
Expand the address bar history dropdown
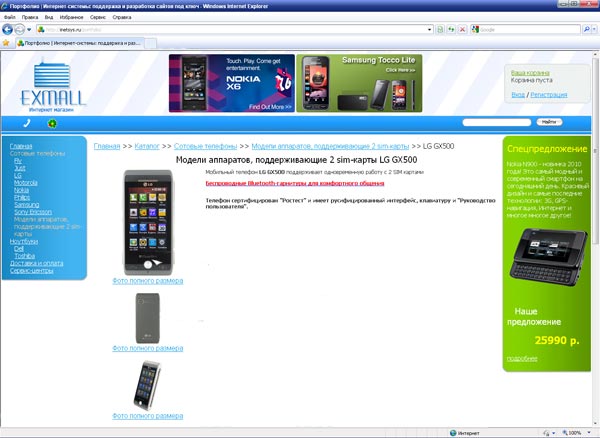(430, 29)
